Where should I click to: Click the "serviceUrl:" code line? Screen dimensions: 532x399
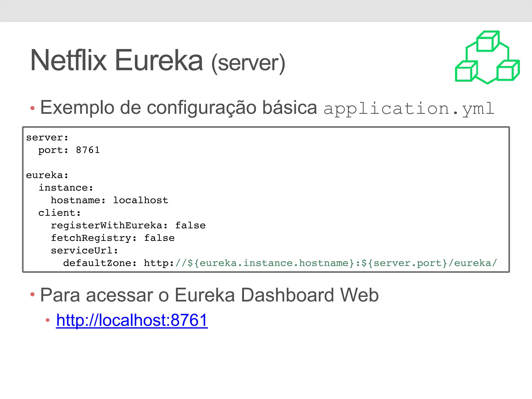tap(84, 251)
